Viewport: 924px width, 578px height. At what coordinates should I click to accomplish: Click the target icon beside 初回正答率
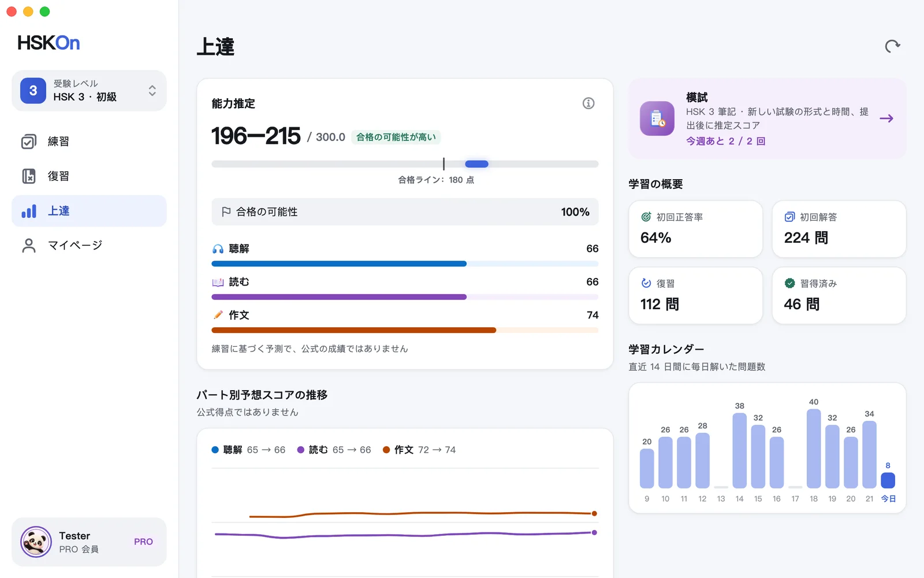click(646, 217)
